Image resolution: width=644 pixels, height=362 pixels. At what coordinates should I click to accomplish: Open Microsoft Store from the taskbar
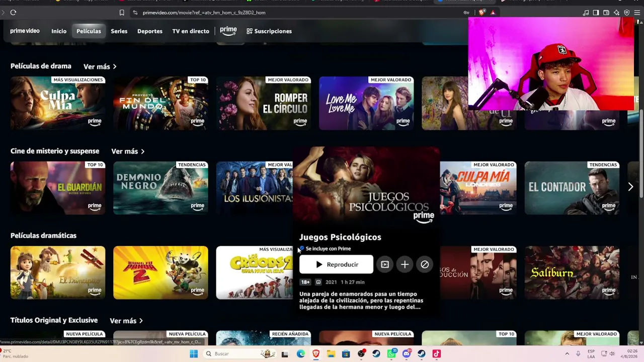click(x=346, y=354)
